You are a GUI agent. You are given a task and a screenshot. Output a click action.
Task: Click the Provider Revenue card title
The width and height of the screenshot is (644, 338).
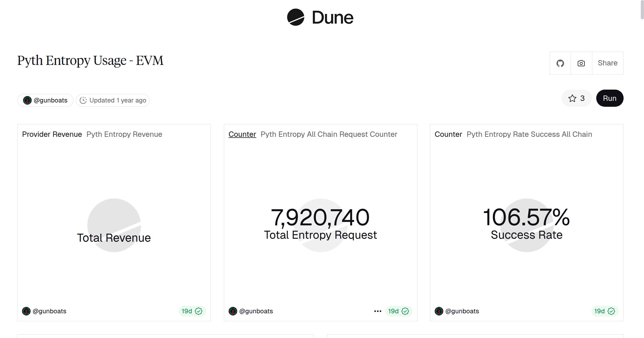click(52, 134)
